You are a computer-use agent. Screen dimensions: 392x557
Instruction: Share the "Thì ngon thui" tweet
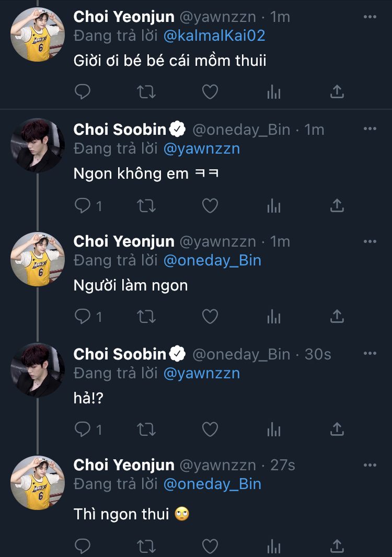click(337, 546)
